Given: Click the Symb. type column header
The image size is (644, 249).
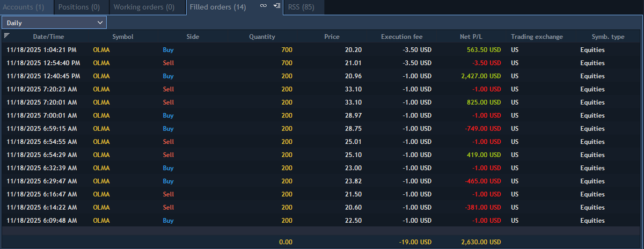Looking at the screenshot, I should 608,37.
